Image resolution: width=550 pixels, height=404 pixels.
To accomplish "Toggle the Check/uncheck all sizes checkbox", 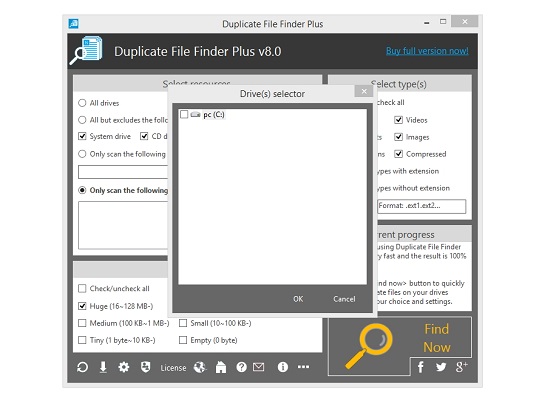I will (82, 288).
